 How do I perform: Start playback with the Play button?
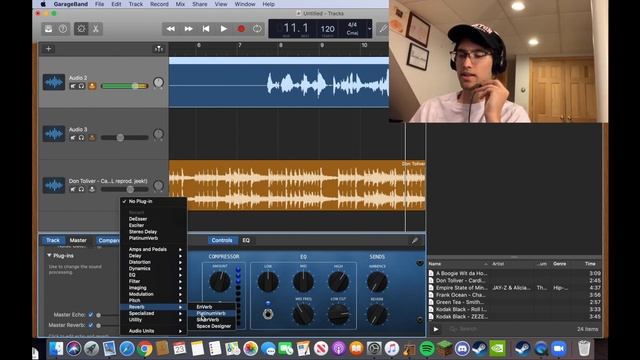click(223, 29)
